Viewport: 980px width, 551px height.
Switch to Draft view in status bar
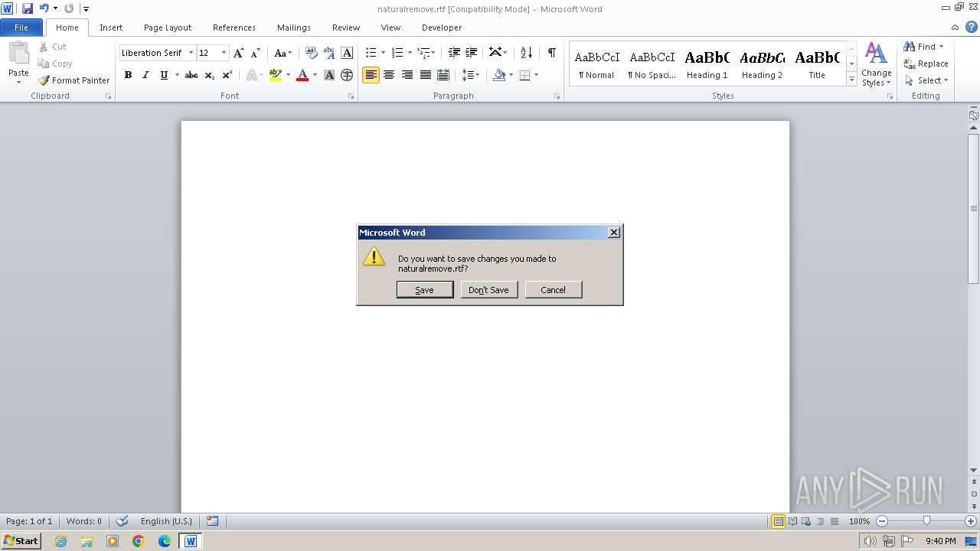pyautogui.click(x=833, y=521)
